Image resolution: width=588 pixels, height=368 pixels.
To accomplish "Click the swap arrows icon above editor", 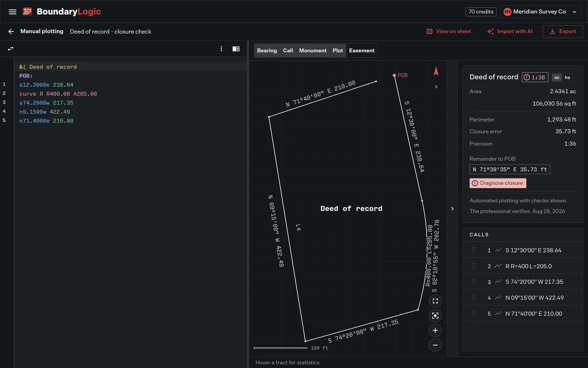I will [x=10, y=48].
